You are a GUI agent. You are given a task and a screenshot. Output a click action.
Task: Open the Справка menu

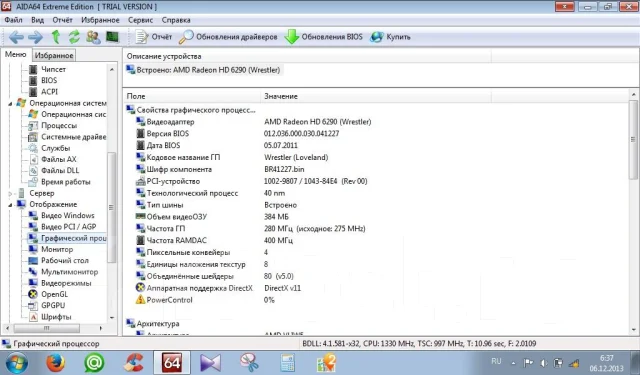coord(176,20)
